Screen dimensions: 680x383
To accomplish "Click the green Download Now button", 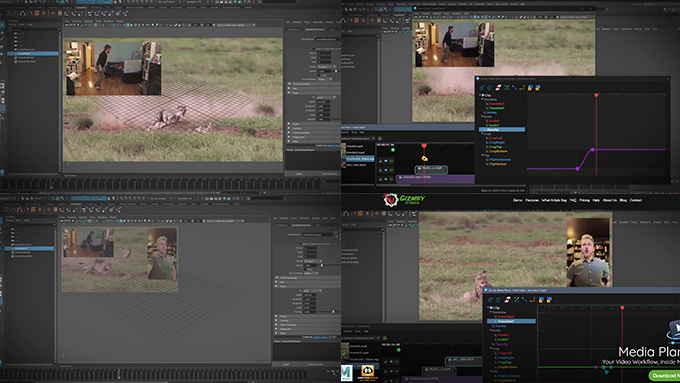I will point(664,375).
